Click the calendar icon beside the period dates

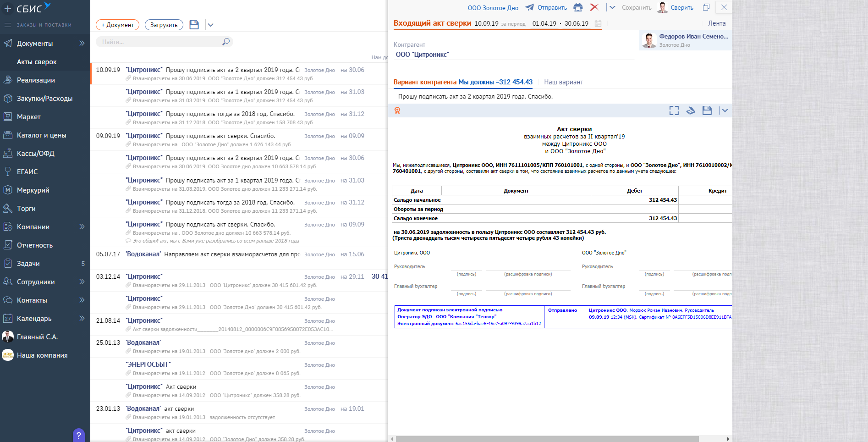(598, 23)
